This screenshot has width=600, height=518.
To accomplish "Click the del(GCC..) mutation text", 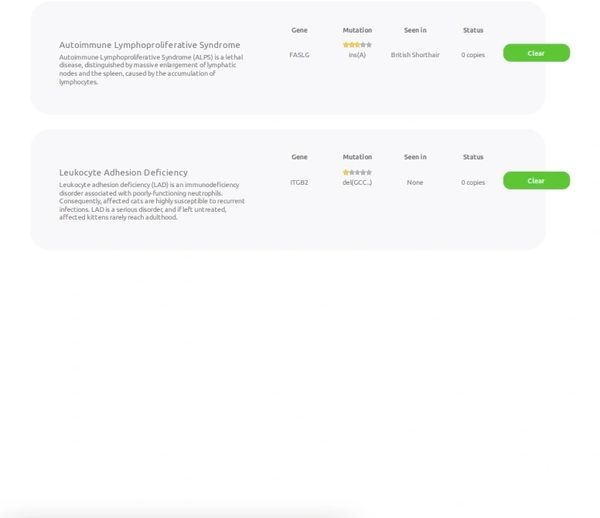I will [x=357, y=182].
